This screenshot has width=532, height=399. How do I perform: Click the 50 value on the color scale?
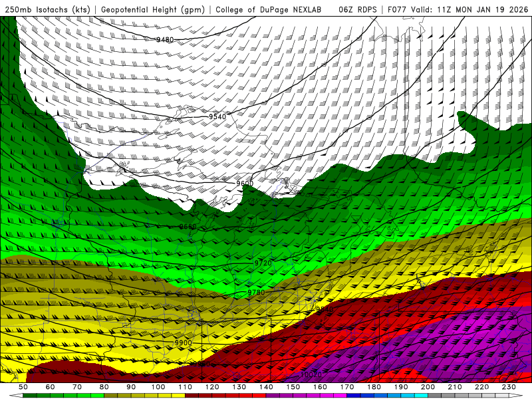tap(23, 387)
